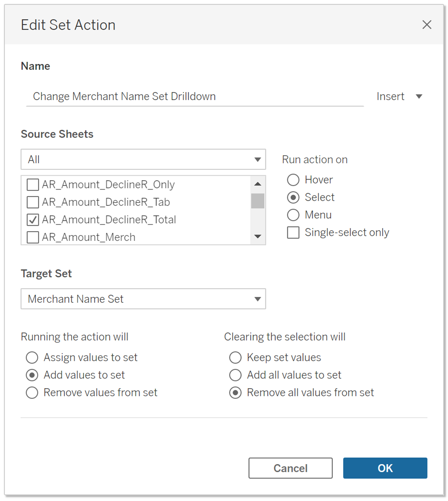Click the action name text field
The width and height of the screenshot is (448, 501).
coord(195,97)
